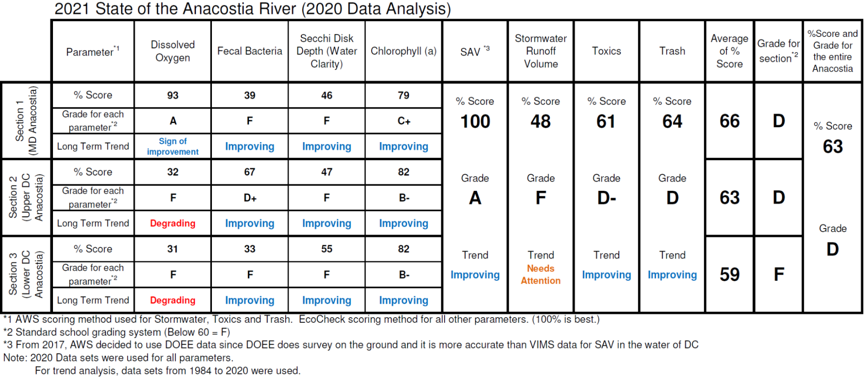This screenshot has height=378, width=868.
Task: Select Section 1 Dissolved Oxygen score 93
Action: tap(172, 95)
